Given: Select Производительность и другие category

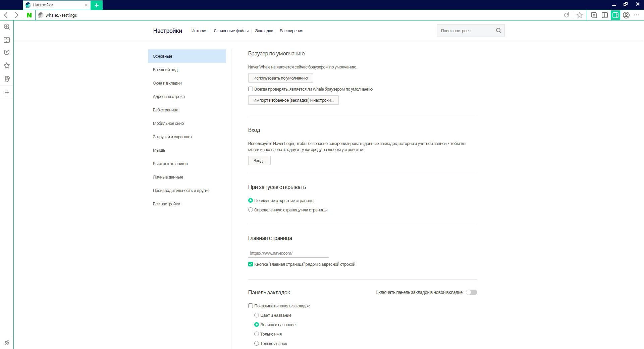Looking at the screenshot, I should tap(187, 190).
